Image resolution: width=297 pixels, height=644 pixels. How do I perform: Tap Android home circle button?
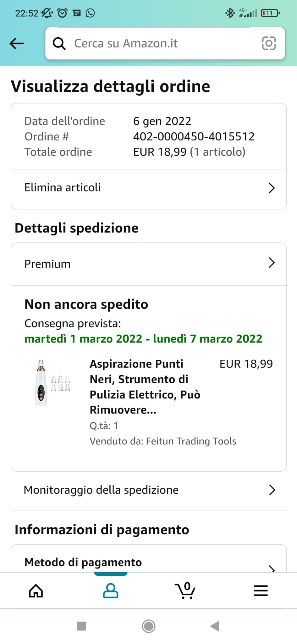pyautogui.click(x=149, y=626)
